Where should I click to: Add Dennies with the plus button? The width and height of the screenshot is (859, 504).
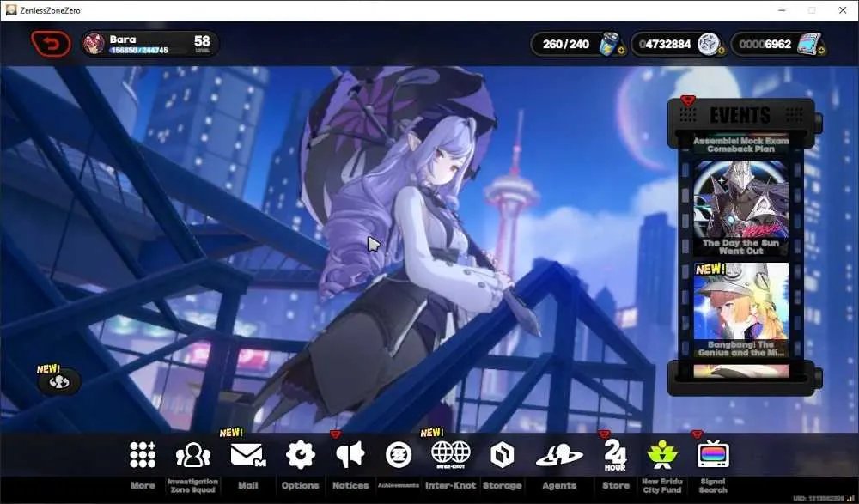point(721,51)
